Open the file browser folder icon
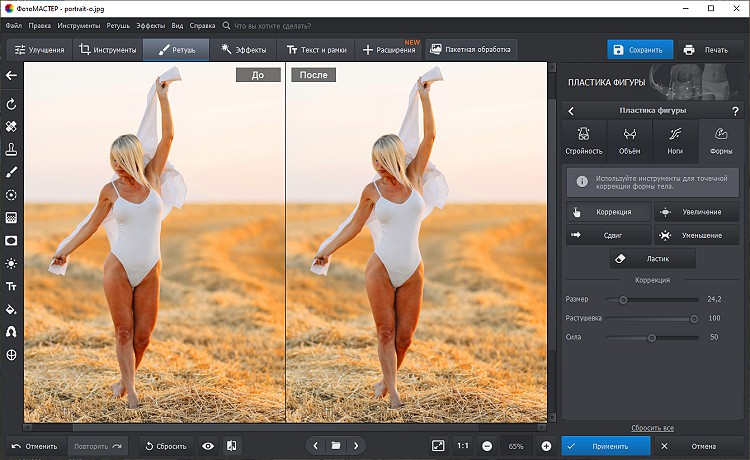 click(336, 445)
